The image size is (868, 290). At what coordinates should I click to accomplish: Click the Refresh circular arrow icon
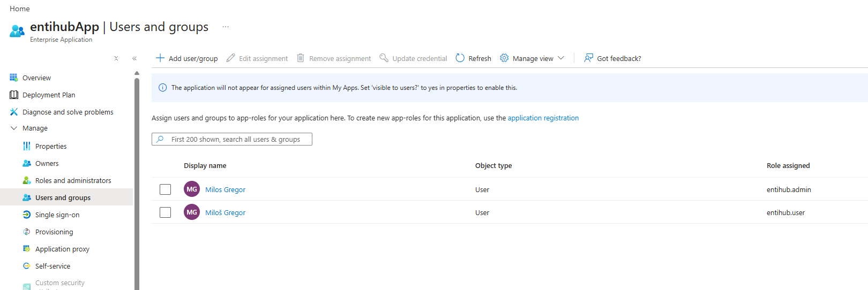[460, 58]
